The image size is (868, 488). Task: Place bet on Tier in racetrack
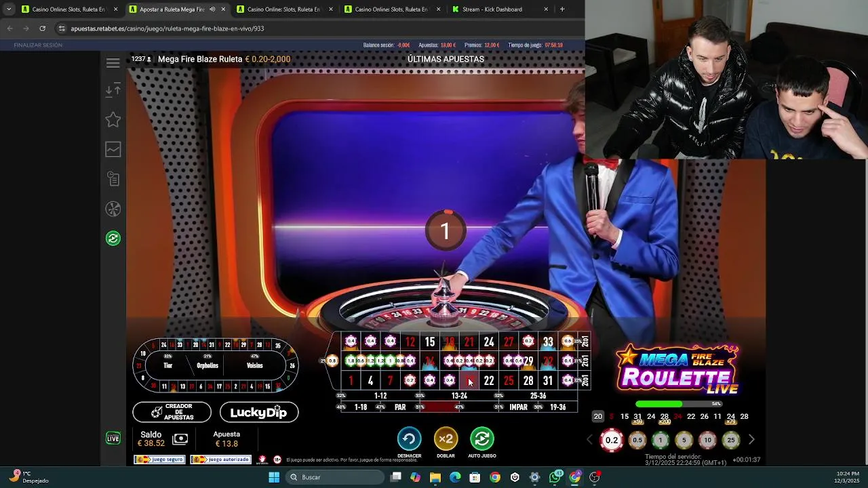(167, 365)
